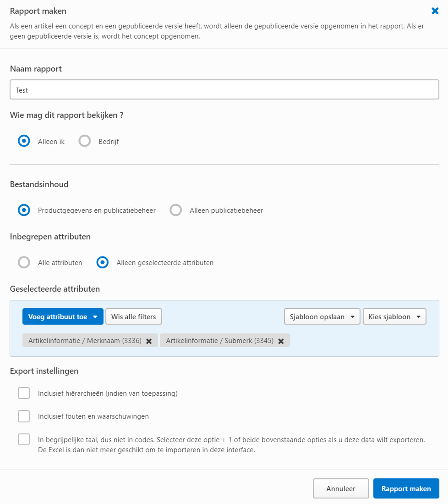The width and height of the screenshot is (448, 504).
Task: Remove the Artikelinformatie / Merknaam attribute
Action: (x=149, y=340)
